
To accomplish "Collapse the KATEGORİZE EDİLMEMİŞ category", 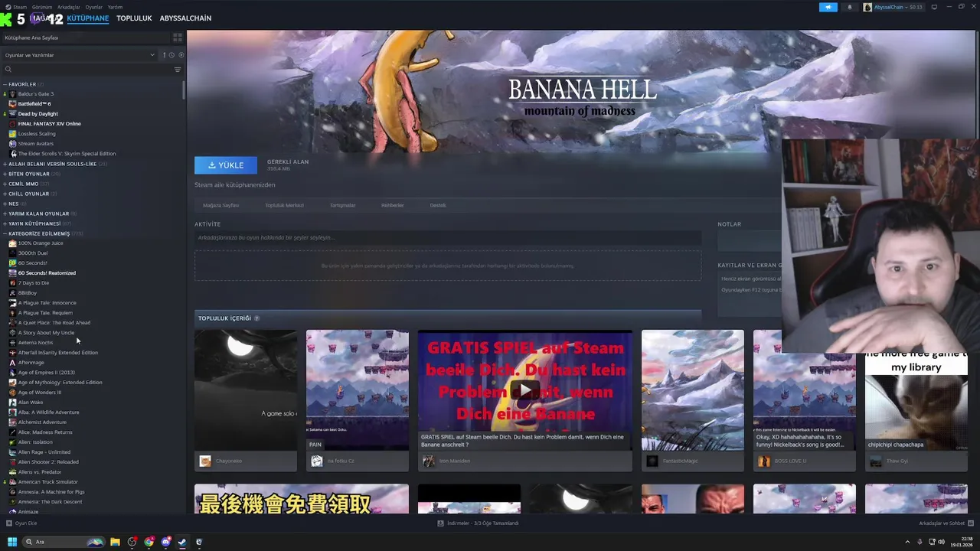I will [5, 233].
